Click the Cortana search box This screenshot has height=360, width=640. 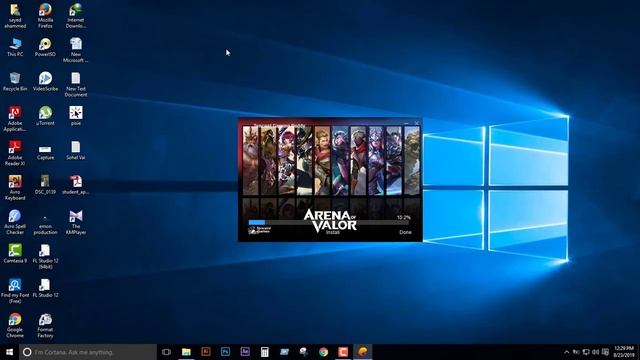click(x=88, y=352)
